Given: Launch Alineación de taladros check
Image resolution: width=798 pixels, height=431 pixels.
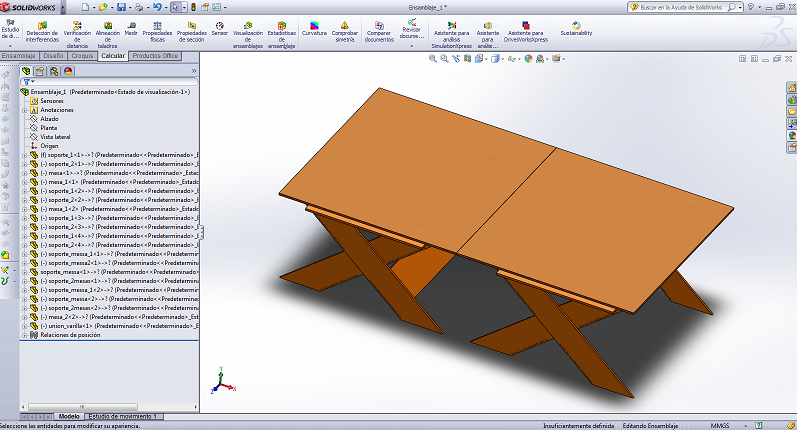Looking at the screenshot, I should [108, 35].
